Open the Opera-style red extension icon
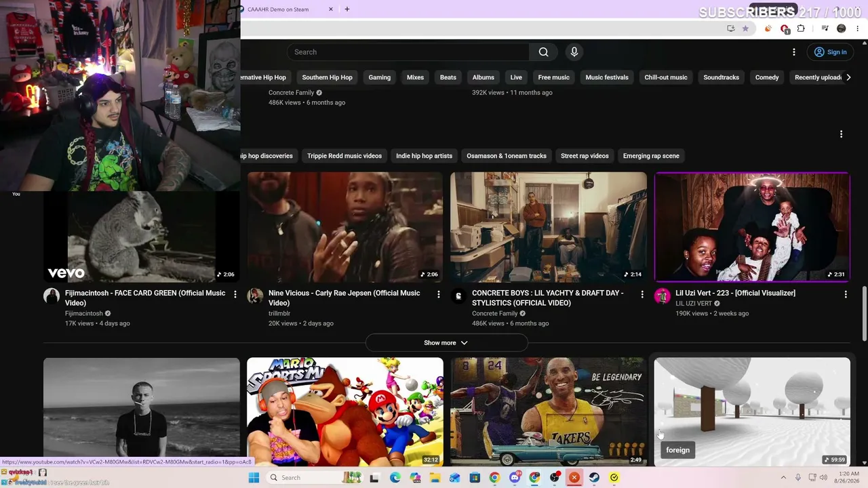This screenshot has width=868, height=488. point(785,28)
